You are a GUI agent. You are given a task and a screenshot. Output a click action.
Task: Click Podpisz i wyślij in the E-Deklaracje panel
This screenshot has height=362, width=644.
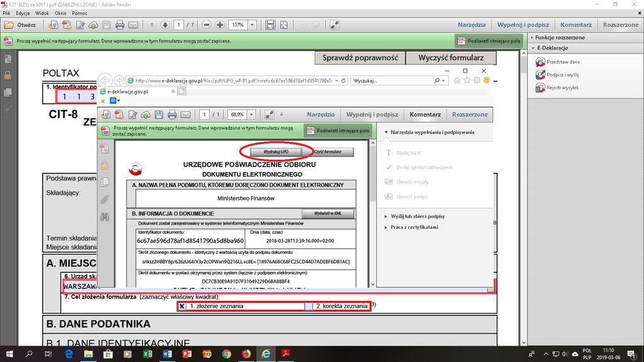pos(557,75)
